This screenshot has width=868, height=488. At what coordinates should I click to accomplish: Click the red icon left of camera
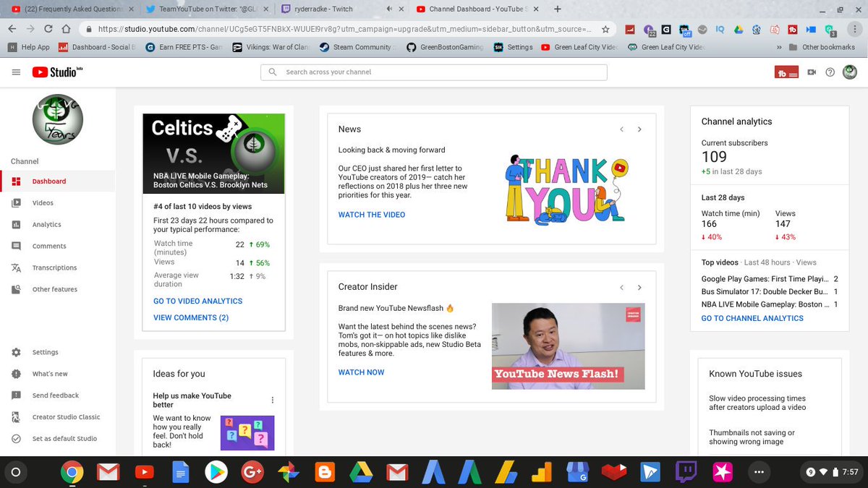coord(786,72)
